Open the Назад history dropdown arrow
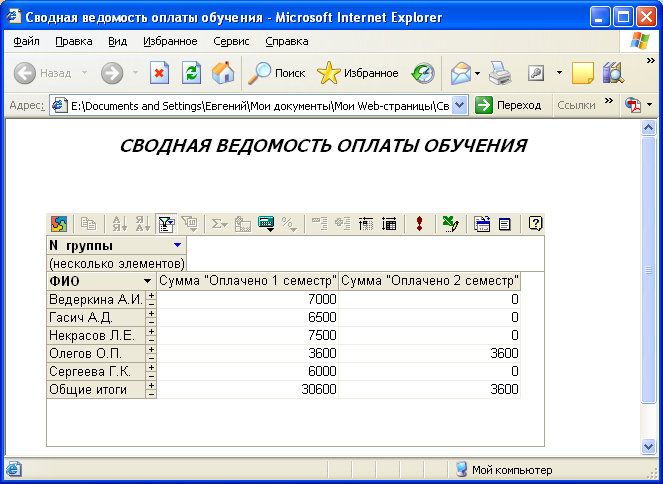Screen dimensions: 663x484 click(x=84, y=73)
